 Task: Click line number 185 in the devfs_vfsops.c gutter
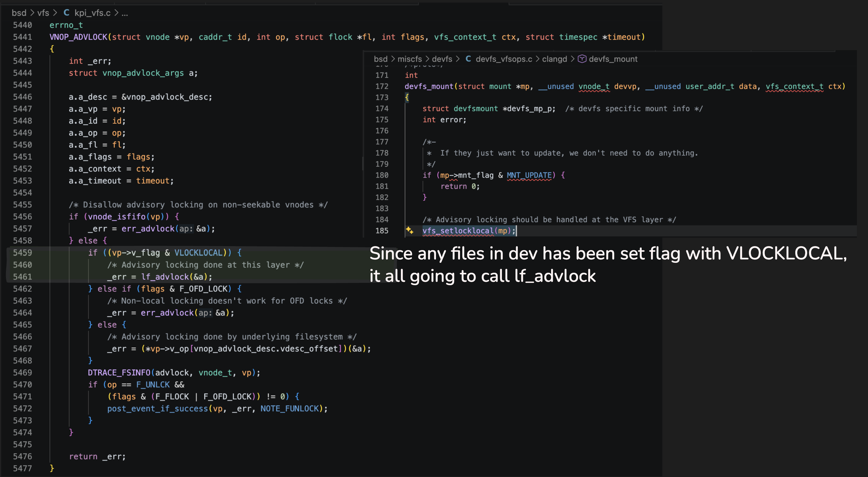(382, 231)
